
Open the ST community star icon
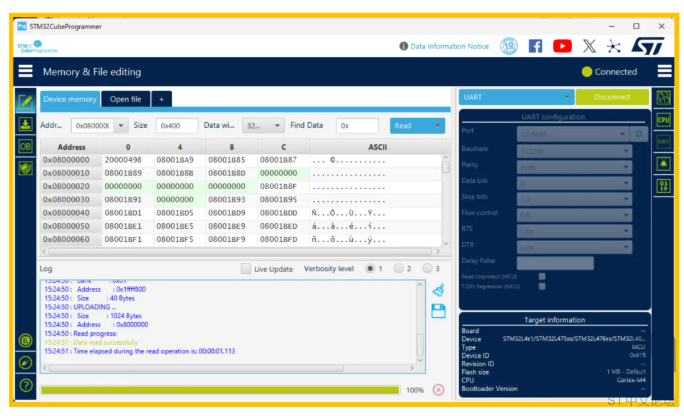point(614,46)
